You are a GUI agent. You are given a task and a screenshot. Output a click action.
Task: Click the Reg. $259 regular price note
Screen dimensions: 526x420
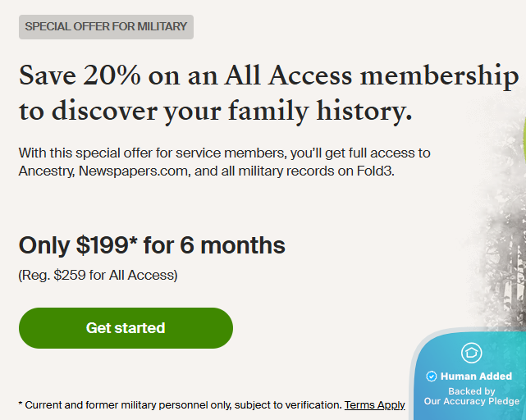98,275
